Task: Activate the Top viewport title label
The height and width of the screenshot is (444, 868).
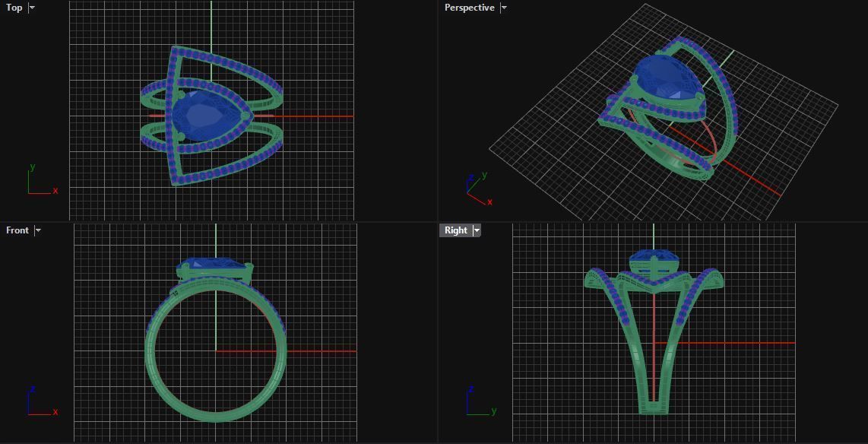Action: pyautogui.click(x=14, y=8)
